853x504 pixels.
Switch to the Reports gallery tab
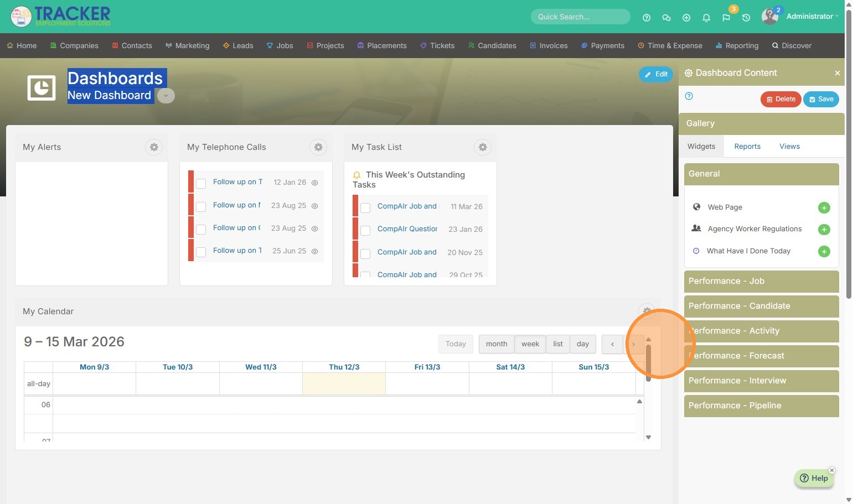(747, 147)
